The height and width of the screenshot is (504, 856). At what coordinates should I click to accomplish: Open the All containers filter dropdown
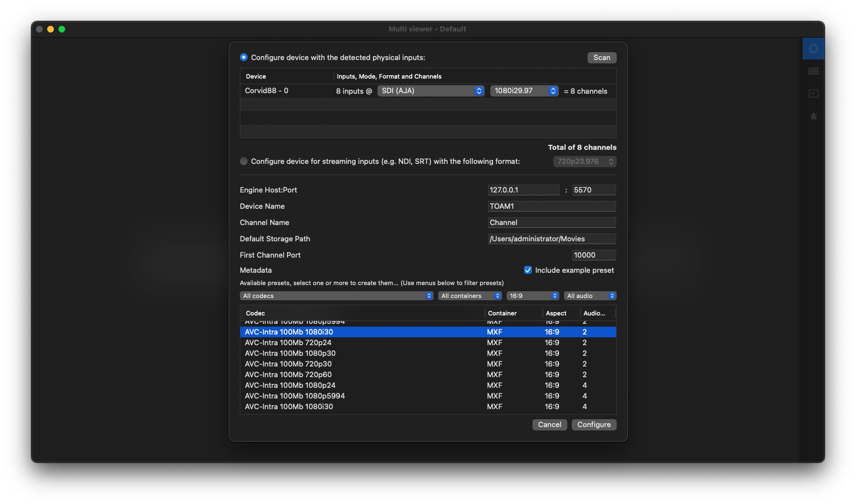pos(470,296)
